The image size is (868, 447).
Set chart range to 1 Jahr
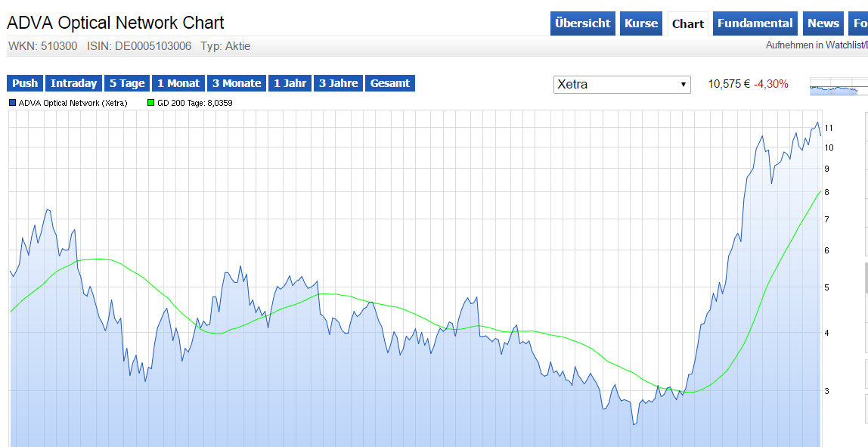point(290,83)
